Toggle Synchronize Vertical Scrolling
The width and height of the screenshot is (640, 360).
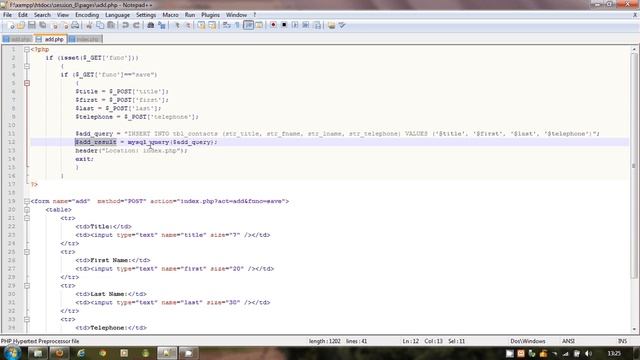[x=202, y=25]
